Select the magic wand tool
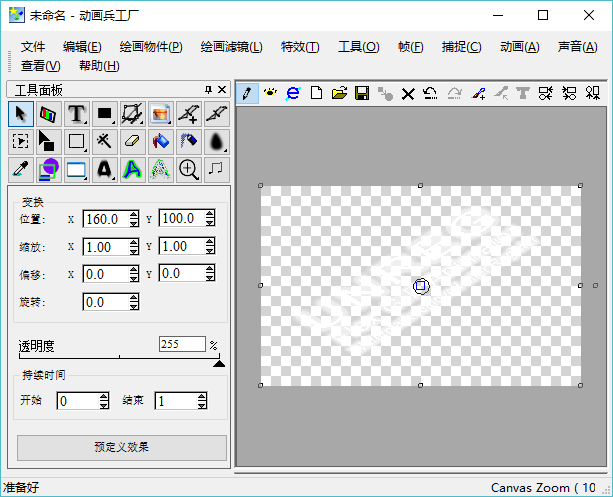 click(105, 142)
